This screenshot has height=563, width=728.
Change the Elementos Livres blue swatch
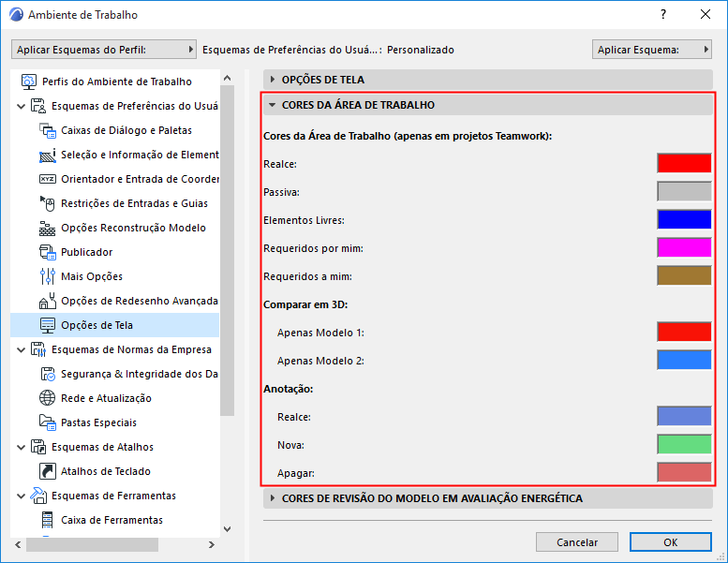tap(684, 219)
